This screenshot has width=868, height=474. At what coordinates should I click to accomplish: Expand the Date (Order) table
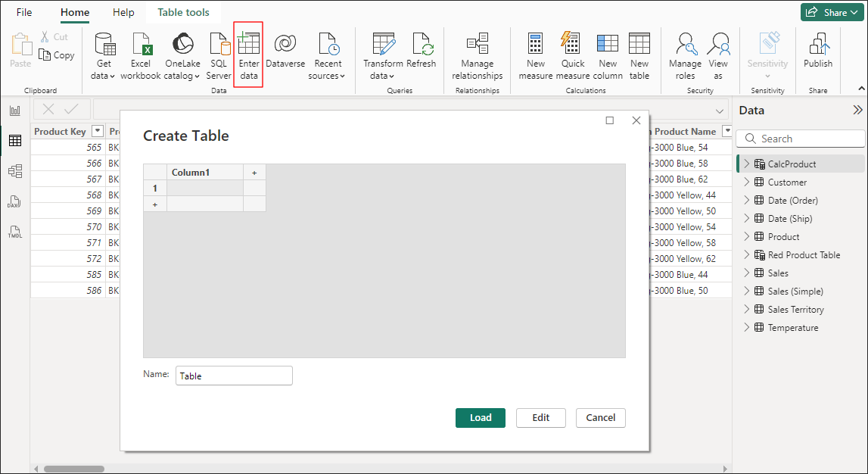(x=746, y=200)
